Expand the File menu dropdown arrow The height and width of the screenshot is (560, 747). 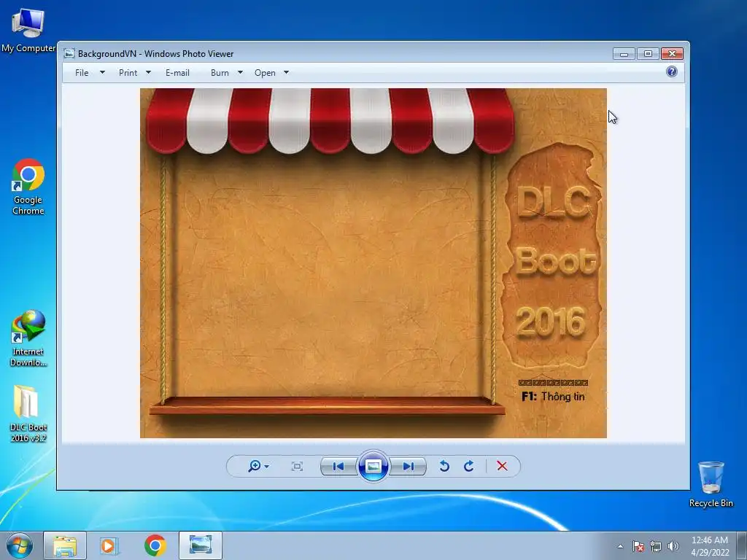pyautogui.click(x=102, y=73)
